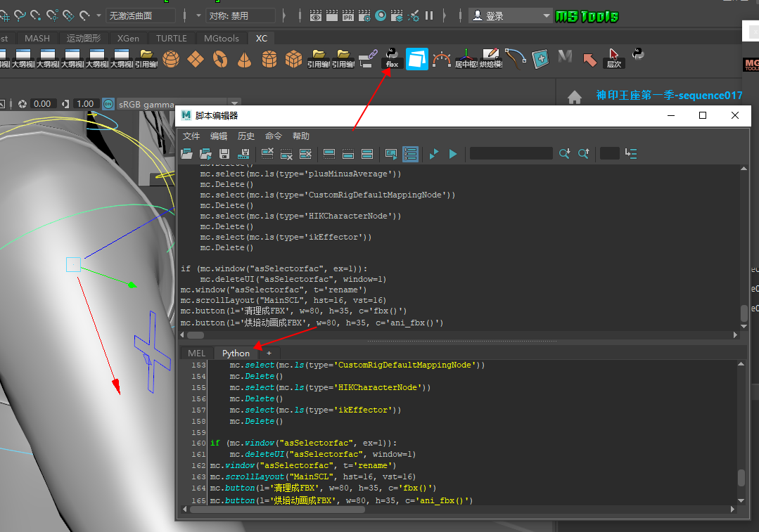Click the Execute script play icon
This screenshot has width=759, height=532.
pyautogui.click(x=453, y=153)
